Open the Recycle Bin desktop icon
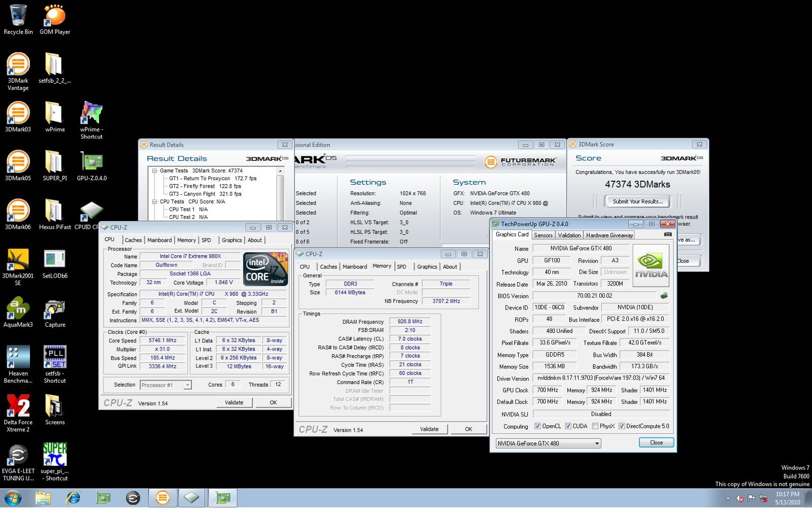The image size is (812, 517). coord(18,19)
